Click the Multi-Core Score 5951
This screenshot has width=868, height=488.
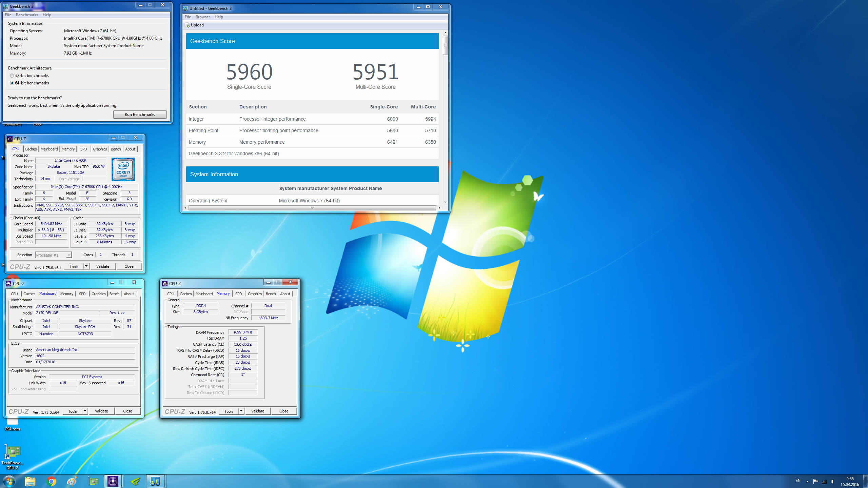pyautogui.click(x=375, y=72)
